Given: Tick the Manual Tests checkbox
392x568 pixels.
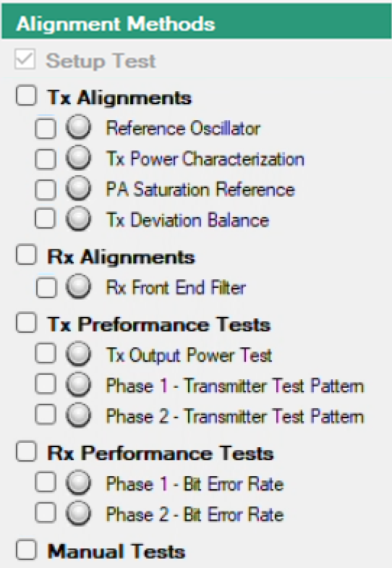Looking at the screenshot, I should click(27, 550).
